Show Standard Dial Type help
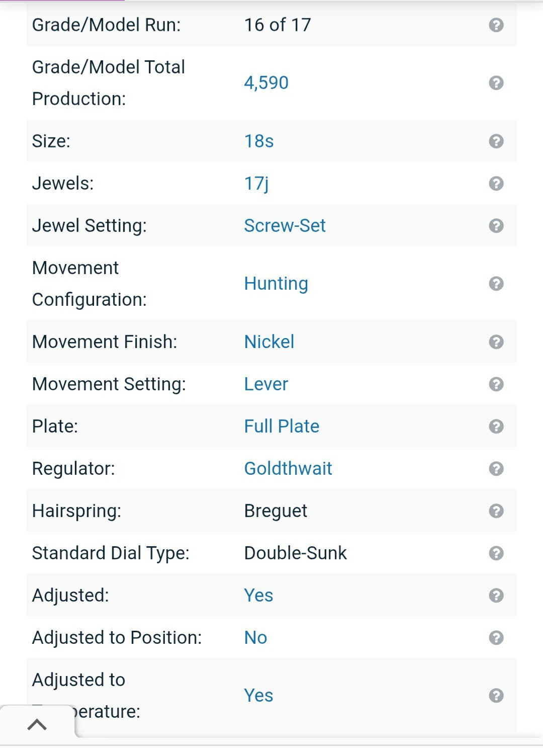The width and height of the screenshot is (543, 756). pyautogui.click(x=496, y=553)
